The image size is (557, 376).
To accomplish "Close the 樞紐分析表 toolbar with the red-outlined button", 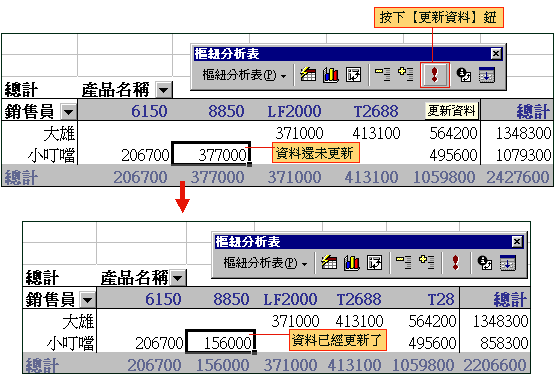I will 496,54.
